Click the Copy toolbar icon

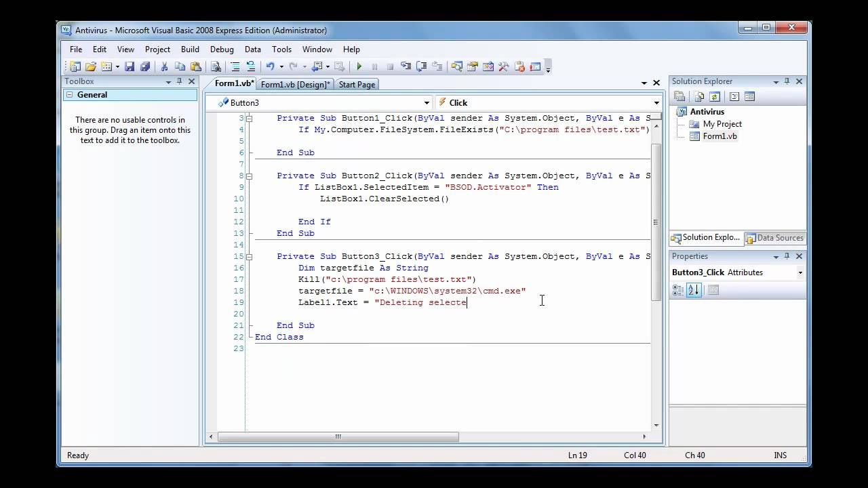(180, 66)
